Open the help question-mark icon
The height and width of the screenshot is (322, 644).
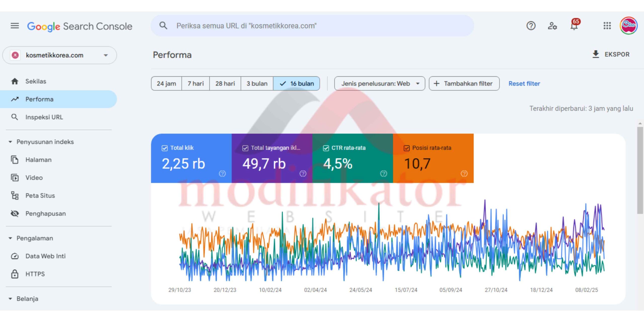click(531, 26)
